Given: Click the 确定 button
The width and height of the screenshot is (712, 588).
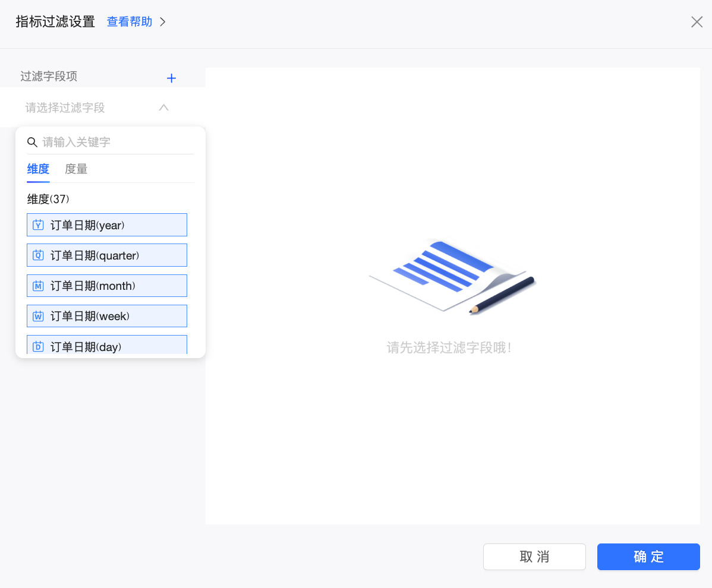Looking at the screenshot, I should [648, 557].
